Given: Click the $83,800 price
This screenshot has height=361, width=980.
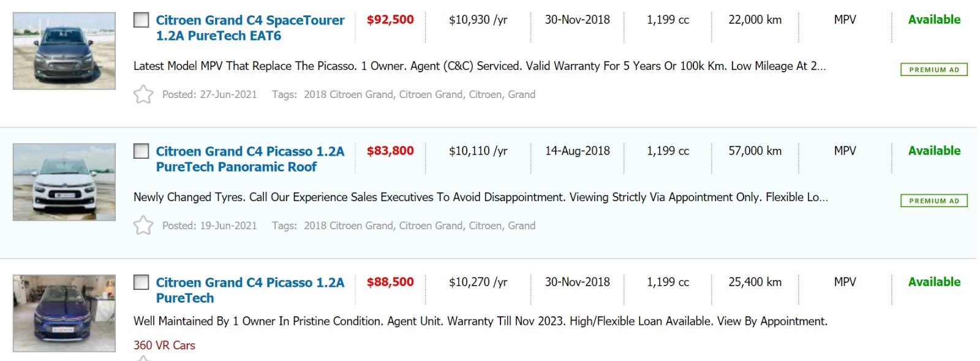Looking at the screenshot, I should [390, 151].
